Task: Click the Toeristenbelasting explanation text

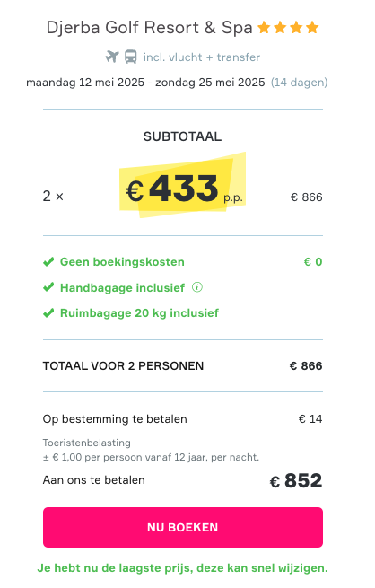Action: [x=151, y=450]
